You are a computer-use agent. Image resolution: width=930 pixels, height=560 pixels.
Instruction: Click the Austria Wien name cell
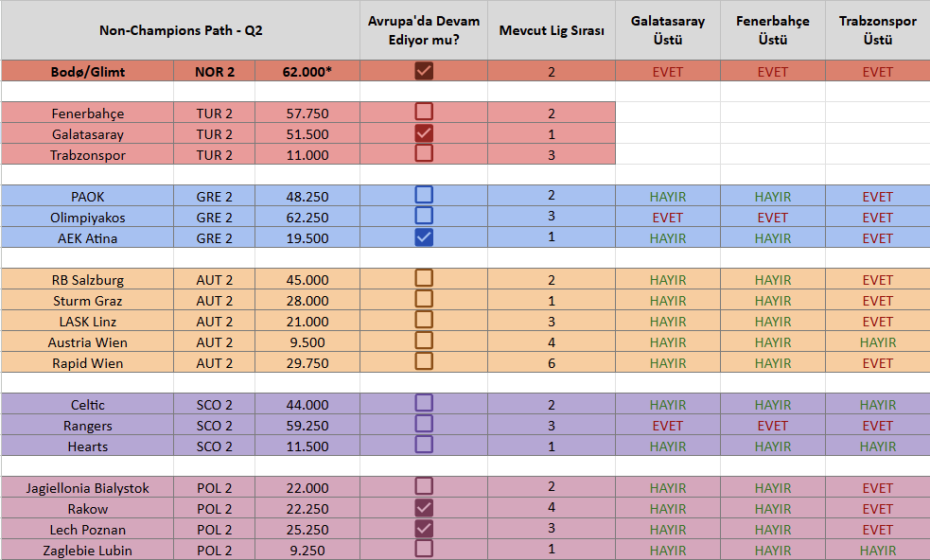[88, 341]
